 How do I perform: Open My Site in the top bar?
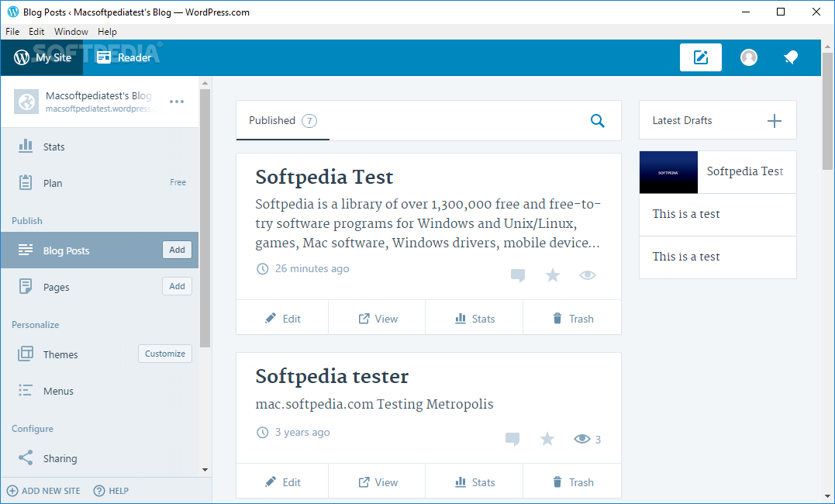point(42,57)
